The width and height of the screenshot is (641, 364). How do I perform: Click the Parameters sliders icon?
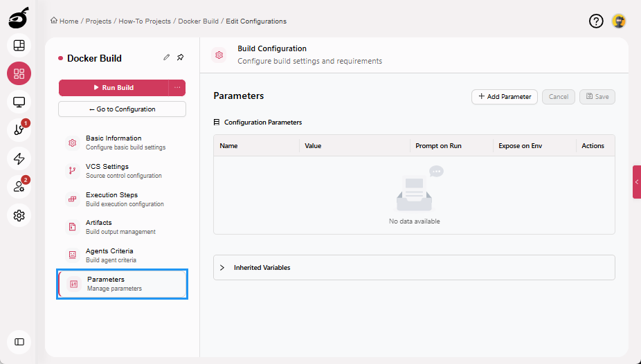[x=73, y=284]
